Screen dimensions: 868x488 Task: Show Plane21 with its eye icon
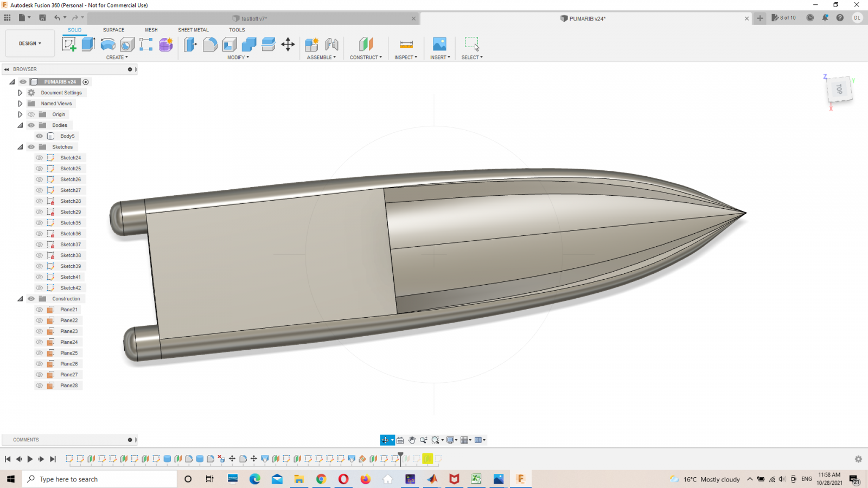click(x=40, y=310)
